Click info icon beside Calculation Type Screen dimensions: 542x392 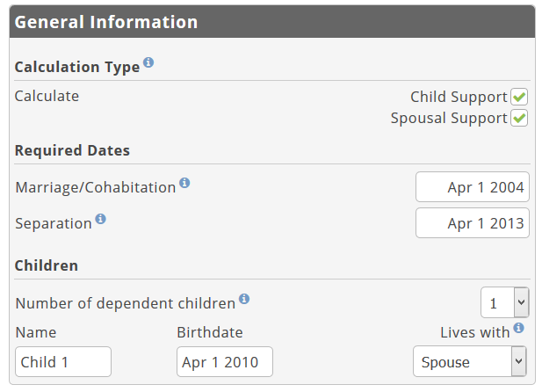click(148, 62)
